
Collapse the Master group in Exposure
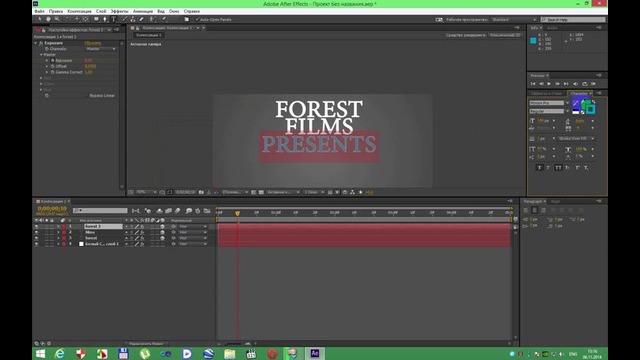click(x=41, y=55)
